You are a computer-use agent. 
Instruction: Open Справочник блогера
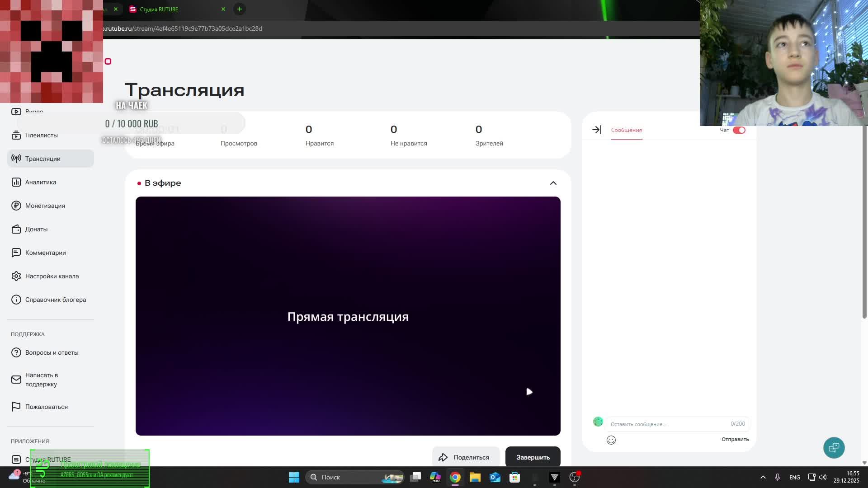(55, 300)
